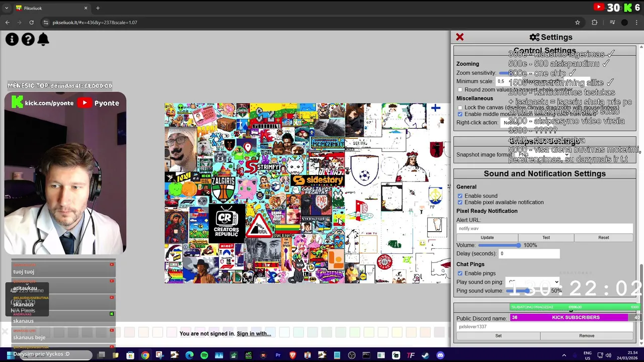Open the browser media control icon
644x362 pixels.
tap(612, 22)
